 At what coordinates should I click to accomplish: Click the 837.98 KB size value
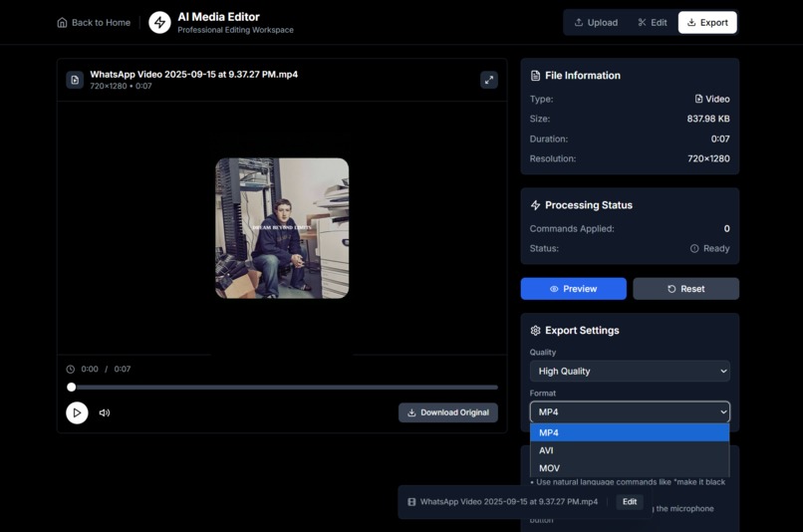coord(708,119)
